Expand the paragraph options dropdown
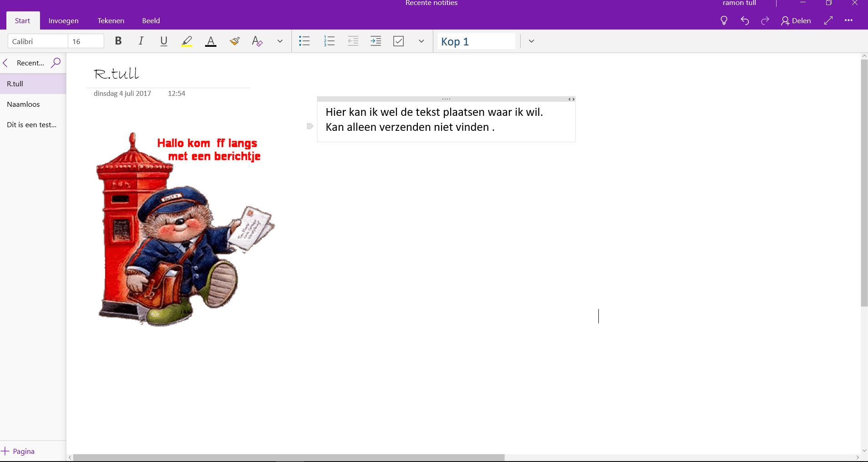Viewport: 868px width, 462px height. pyautogui.click(x=421, y=41)
